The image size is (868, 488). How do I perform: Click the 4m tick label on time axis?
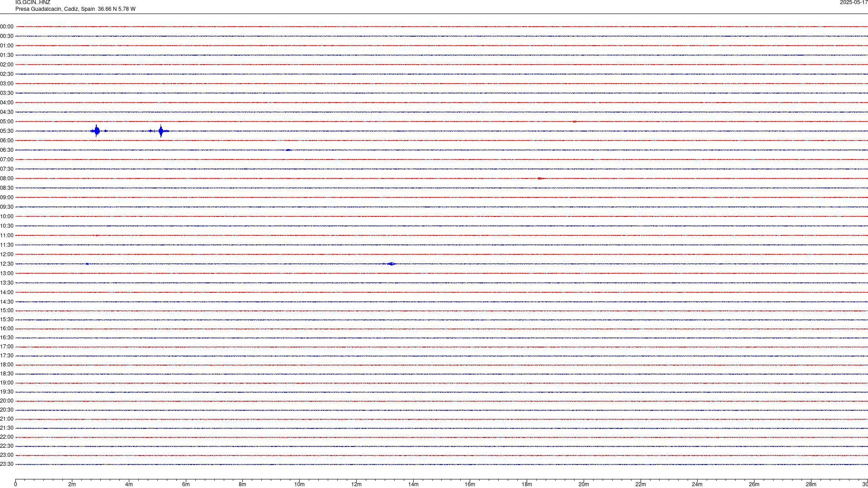pyautogui.click(x=129, y=484)
